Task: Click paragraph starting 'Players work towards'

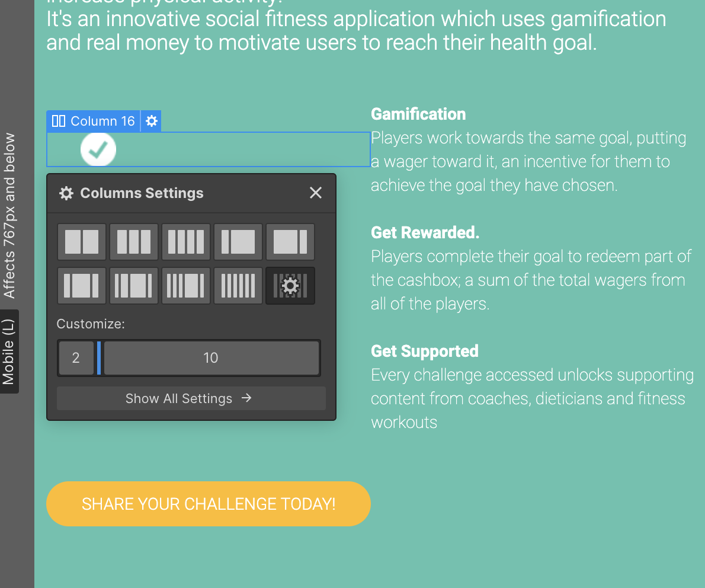Action: click(x=528, y=161)
